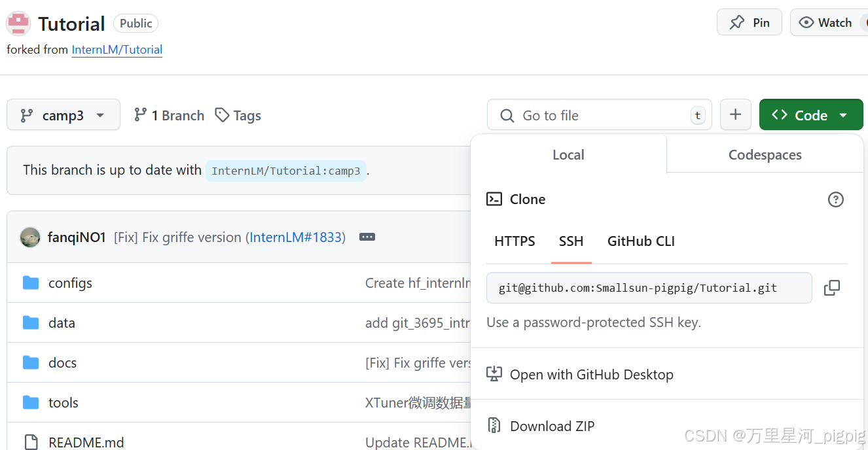Switch to the Local tab
This screenshot has height=450, width=868.
coord(568,155)
